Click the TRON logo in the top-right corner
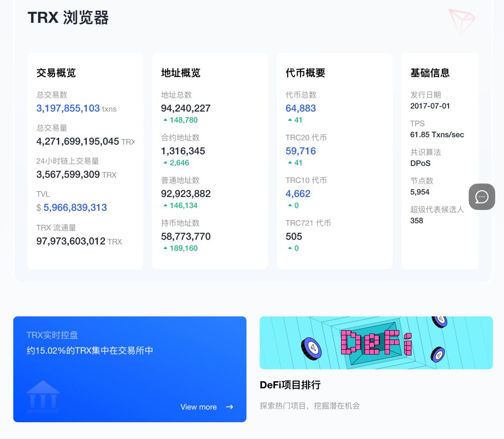Screen dimensions: 504x439 click(x=462, y=21)
